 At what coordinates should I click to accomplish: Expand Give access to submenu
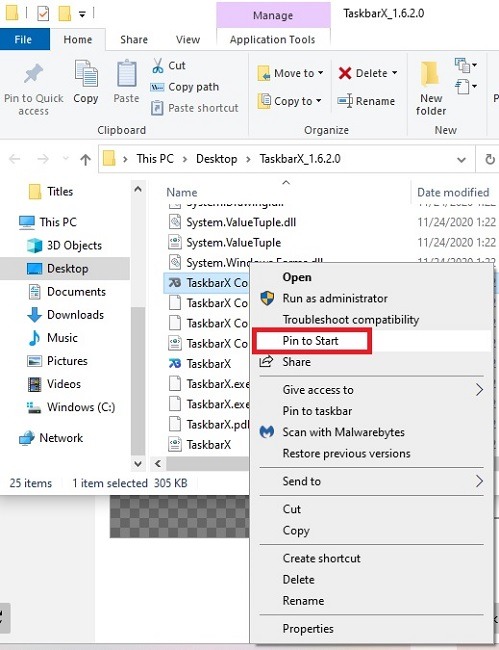click(x=371, y=390)
